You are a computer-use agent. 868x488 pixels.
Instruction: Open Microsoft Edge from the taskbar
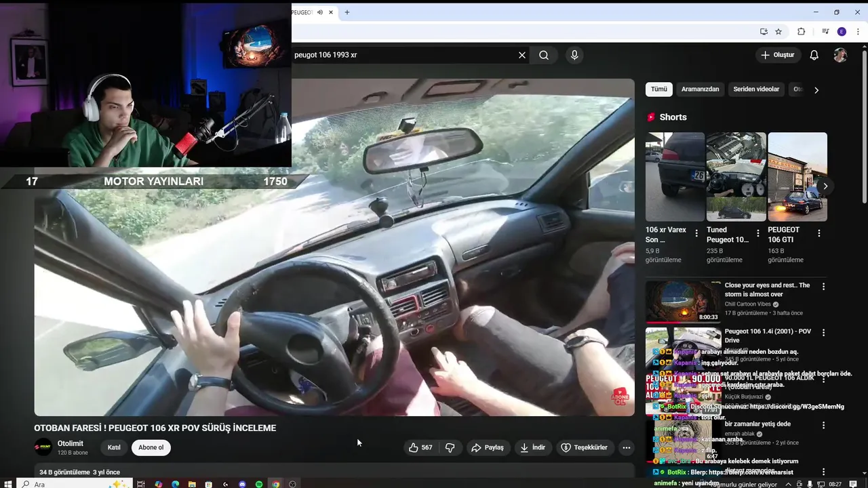[175, 484]
